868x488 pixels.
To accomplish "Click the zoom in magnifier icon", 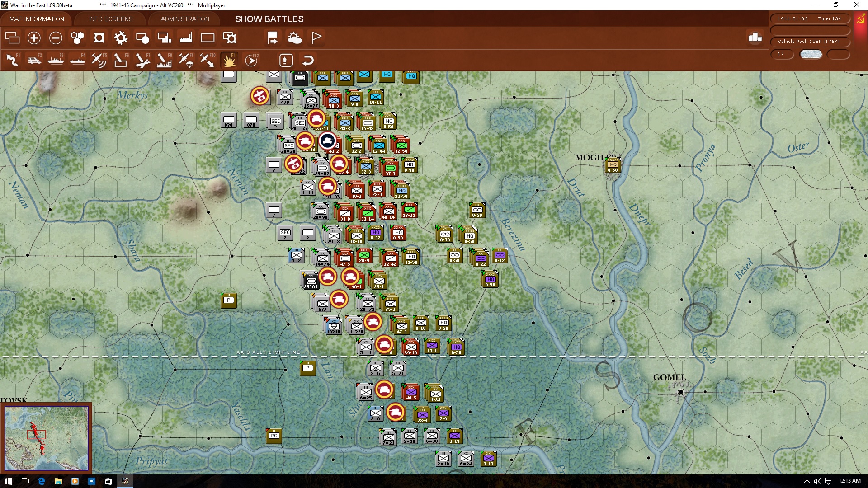I will (34, 38).
